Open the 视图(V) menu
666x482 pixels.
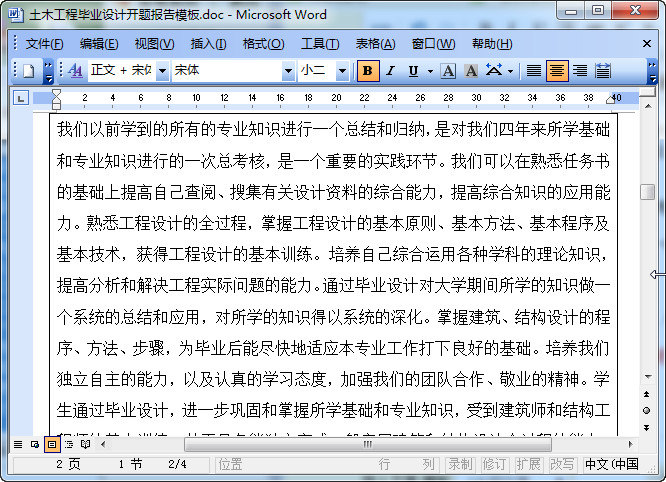(154, 44)
